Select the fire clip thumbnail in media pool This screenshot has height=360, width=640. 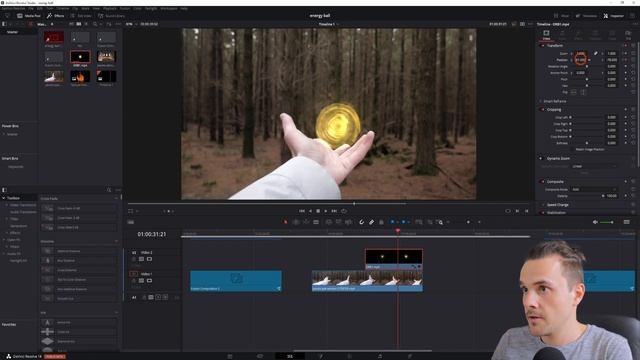click(80, 77)
